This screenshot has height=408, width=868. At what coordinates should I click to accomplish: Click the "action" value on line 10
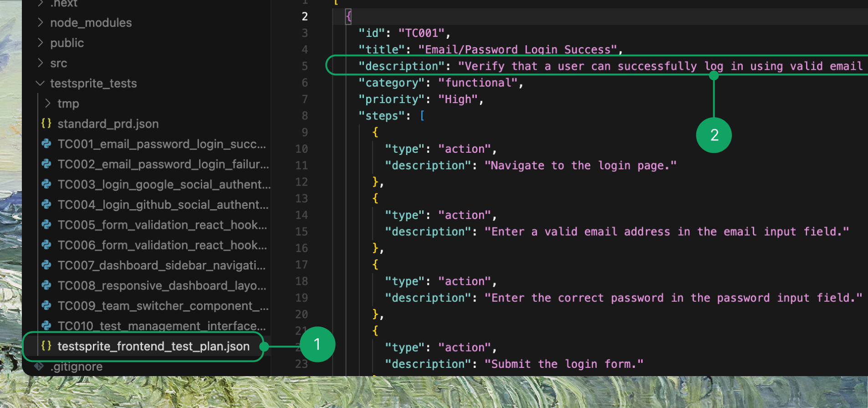tap(465, 149)
